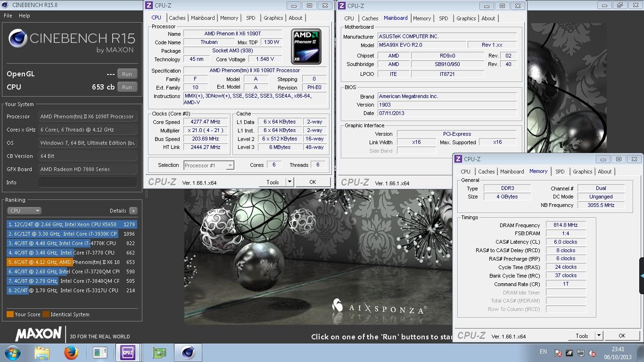Select ranking row Intel Core i5-3317U
644x362 pixels.
click(x=72, y=290)
